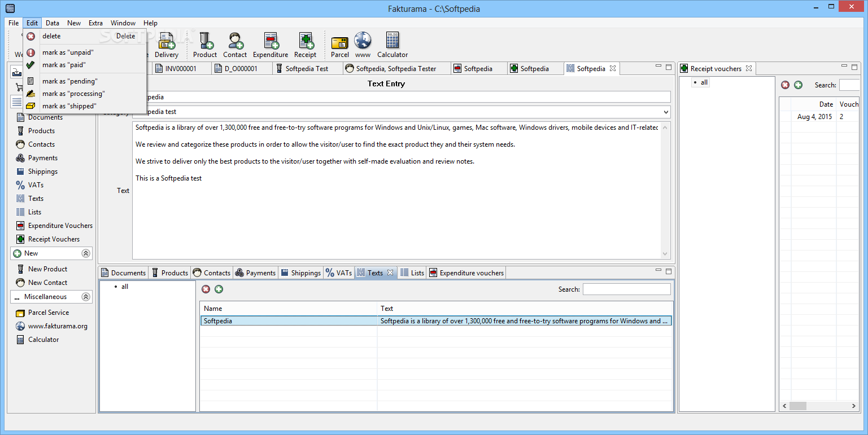Screen dimensions: 868x435
Task: Click the Delivery toolbar icon
Action: point(167,45)
